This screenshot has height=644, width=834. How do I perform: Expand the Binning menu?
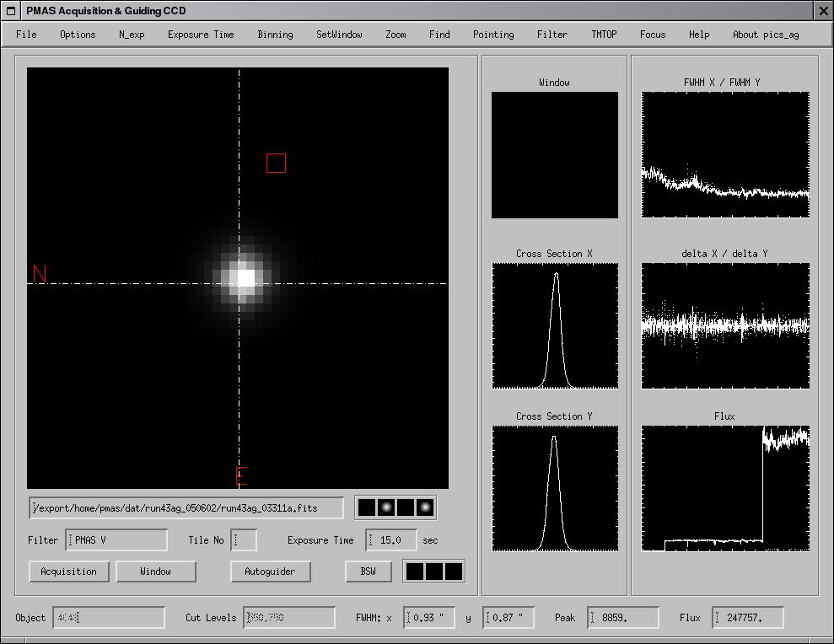tap(275, 35)
